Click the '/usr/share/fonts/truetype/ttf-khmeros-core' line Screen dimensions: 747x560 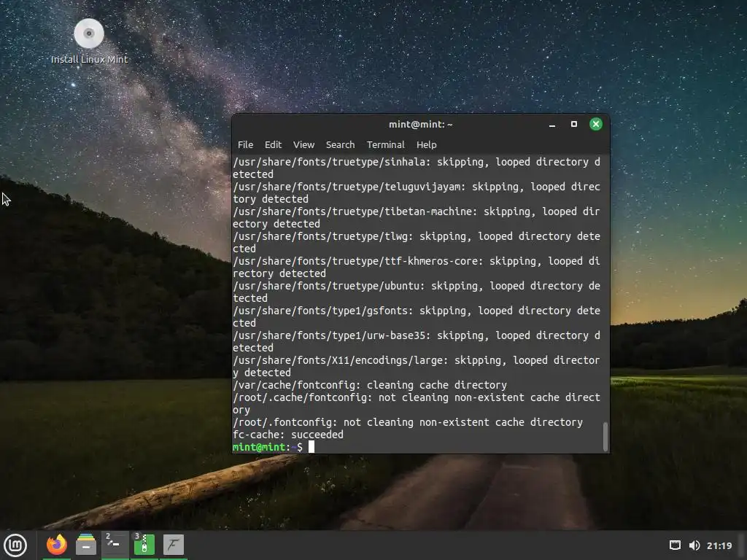click(x=417, y=267)
